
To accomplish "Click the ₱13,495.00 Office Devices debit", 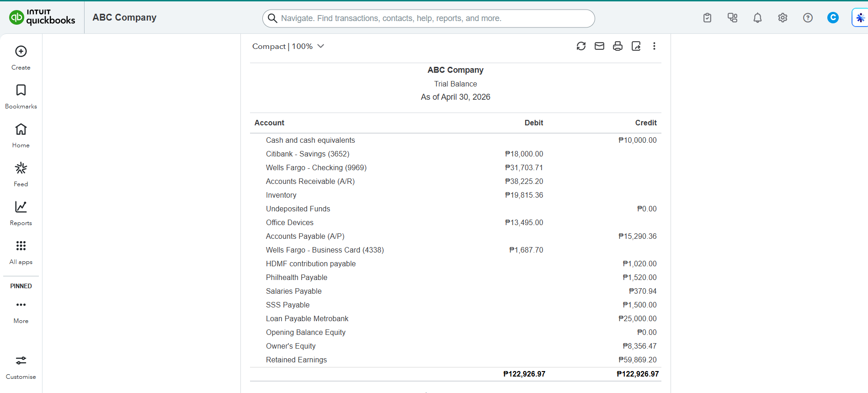I will coord(524,222).
